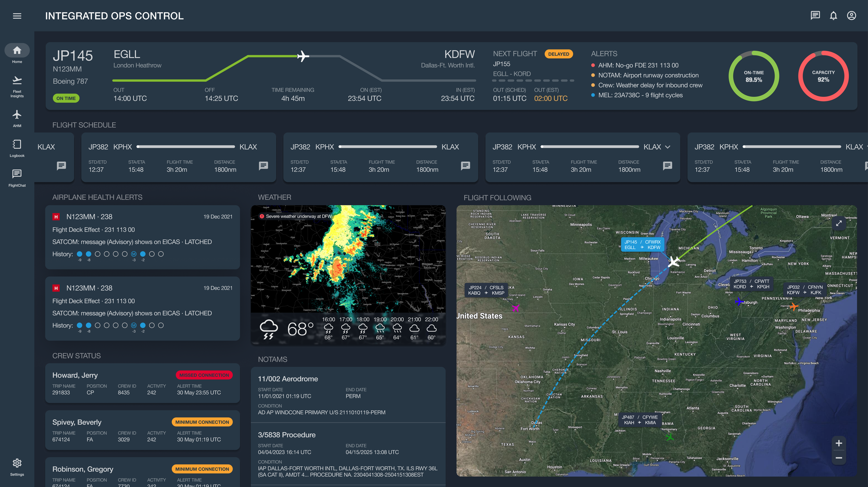Select the -9 history dot in second health alert

coord(80,325)
